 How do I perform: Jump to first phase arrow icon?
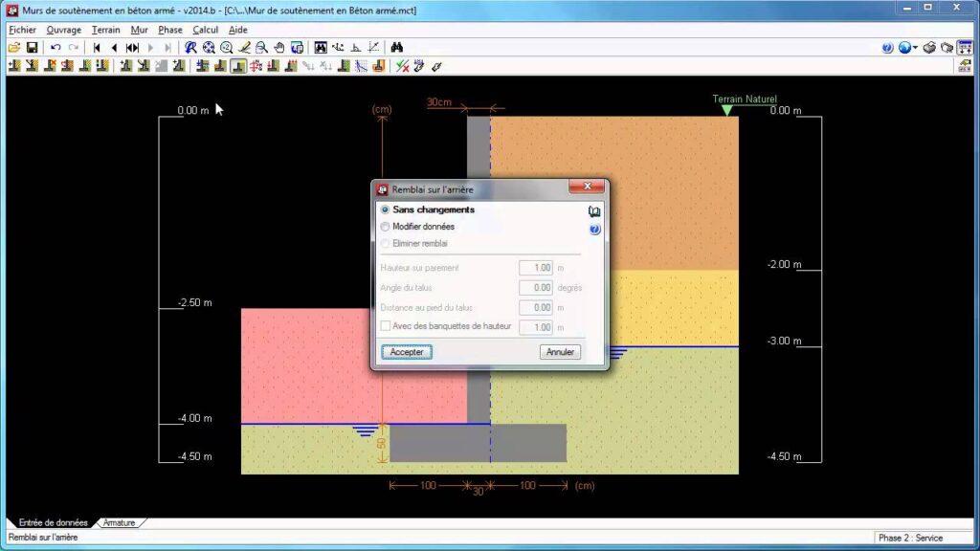[x=97, y=47]
